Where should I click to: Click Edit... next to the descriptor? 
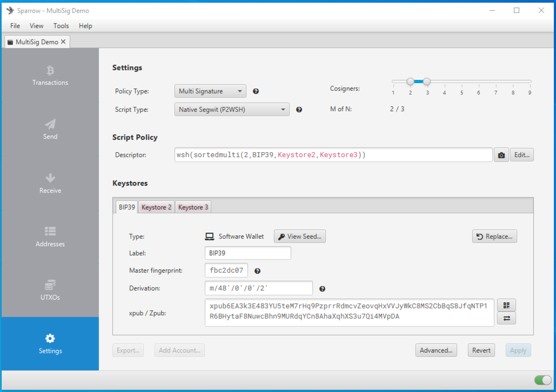pyautogui.click(x=522, y=155)
